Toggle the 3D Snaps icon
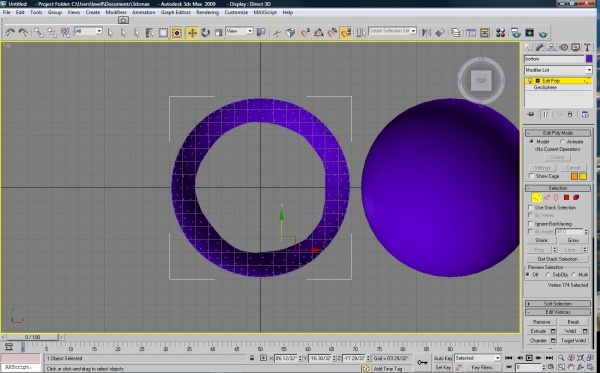Image resolution: width=600 pixels, height=373 pixels. pos(305,33)
